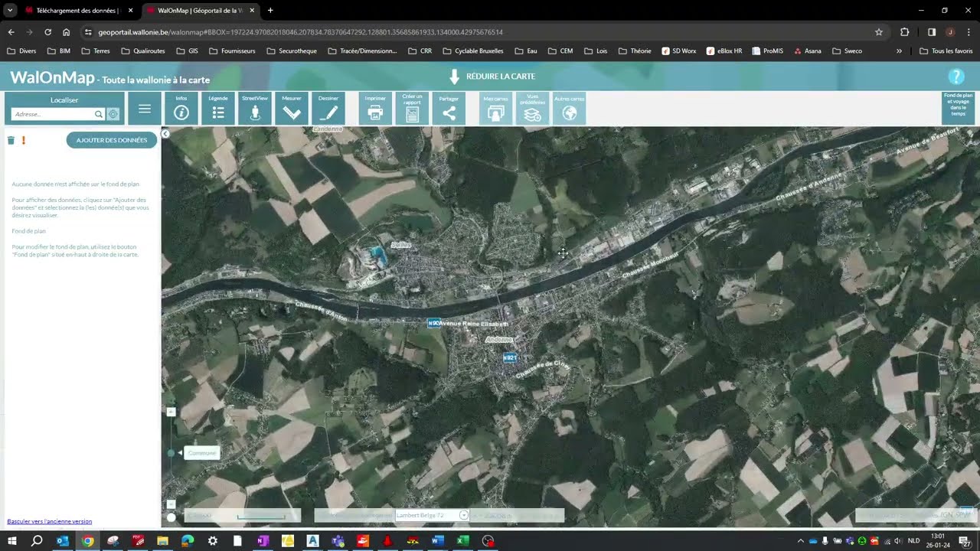The width and height of the screenshot is (980, 551).
Task: Open the browser extensions puzzle icon
Action: point(905,32)
